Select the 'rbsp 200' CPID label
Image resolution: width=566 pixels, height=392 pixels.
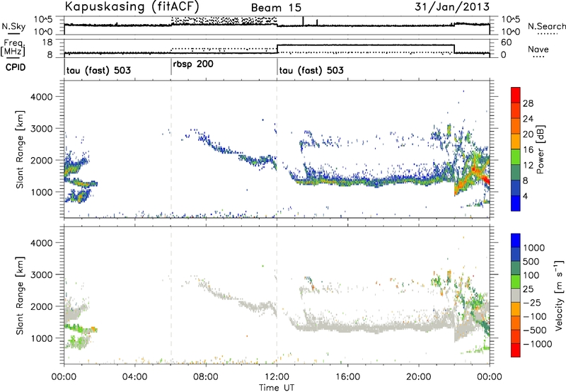[193, 64]
